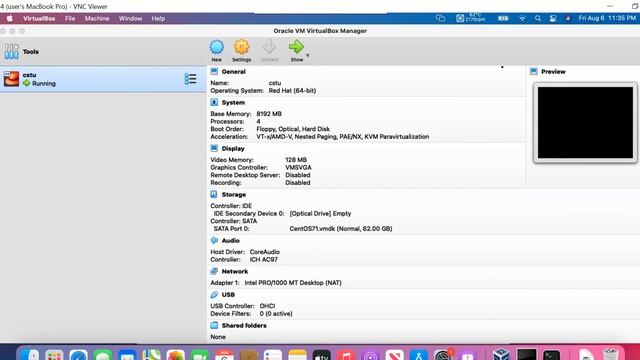Image resolution: width=640 pixels, height=360 pixels.
Task: Open the cstu machine list menu icon
Action: click(190, 79)
